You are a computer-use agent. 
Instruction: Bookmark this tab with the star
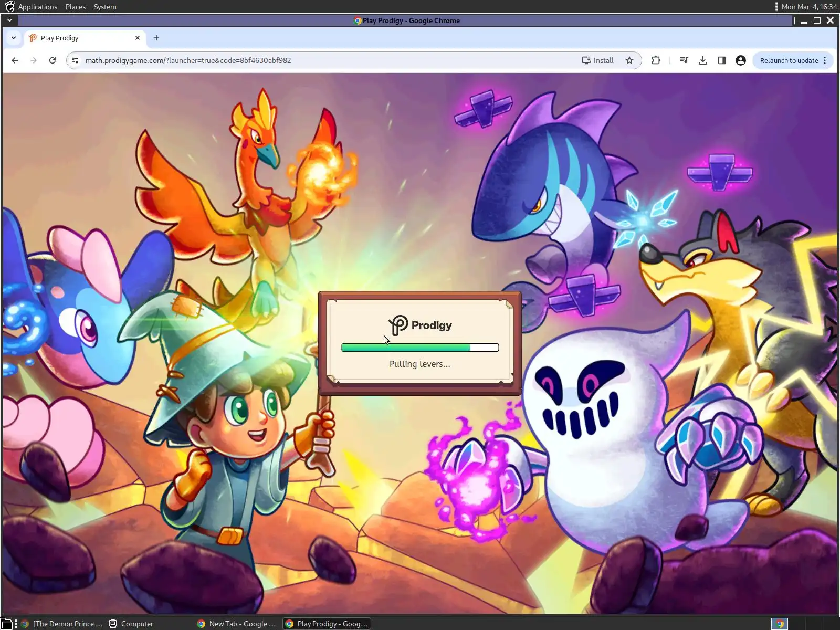click(629, 60)
